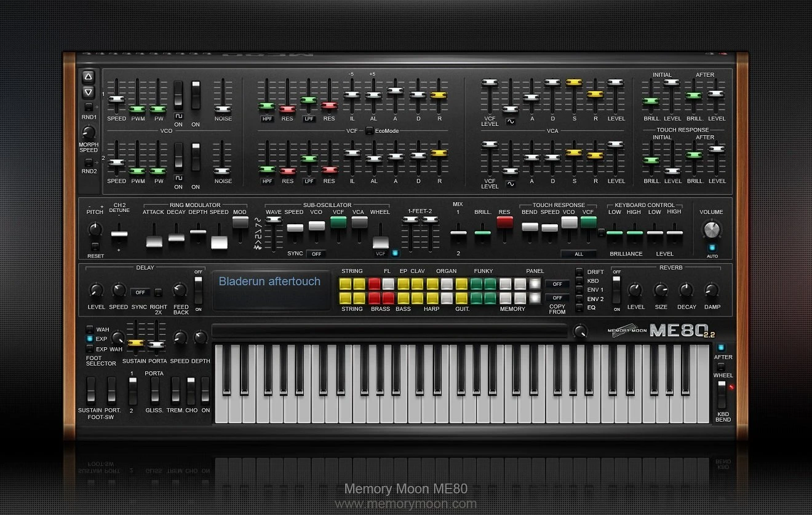Open the ALL selector under touch response
This screenshot has width=812, height=515.
pos(578,254)
